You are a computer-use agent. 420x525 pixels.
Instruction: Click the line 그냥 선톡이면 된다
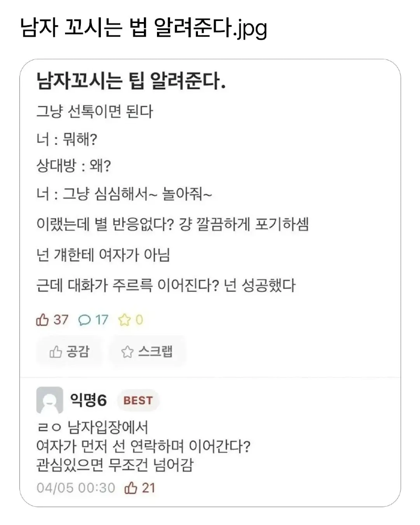[94, 111]
